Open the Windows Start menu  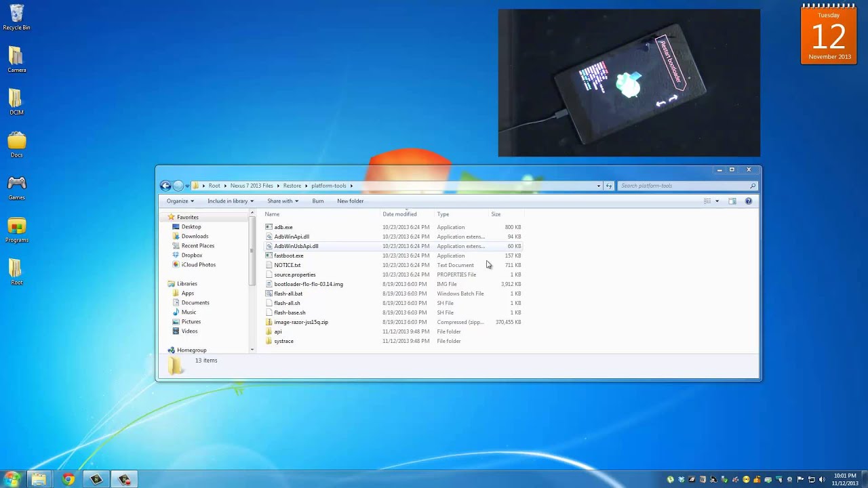tap(12, 479)
